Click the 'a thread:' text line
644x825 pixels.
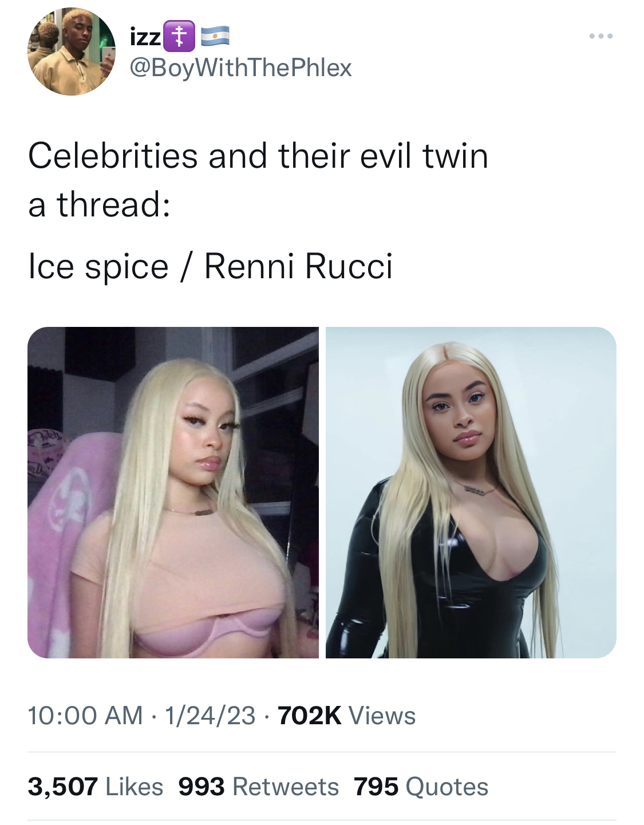[99, 205]
